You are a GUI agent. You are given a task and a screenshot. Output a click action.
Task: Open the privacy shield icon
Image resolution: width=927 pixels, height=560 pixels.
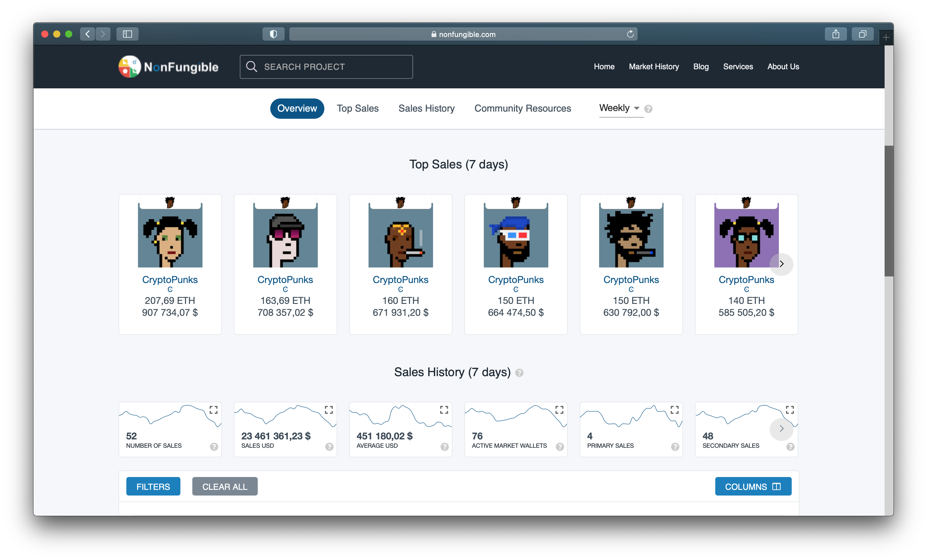(274, 34)
